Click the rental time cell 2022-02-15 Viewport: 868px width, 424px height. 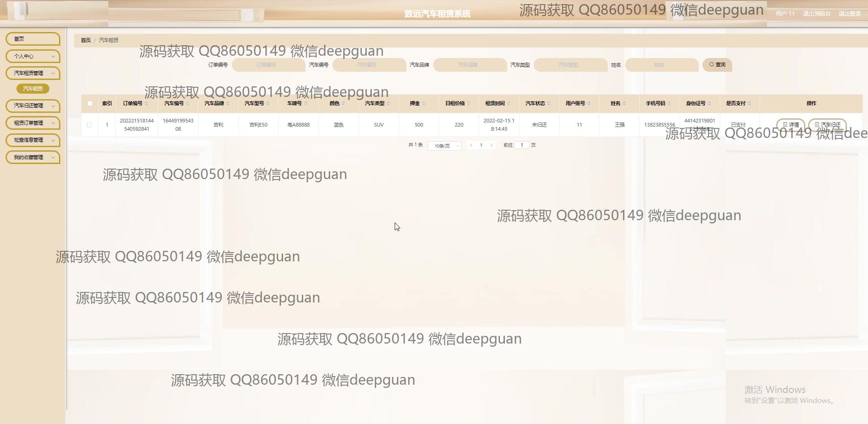(499, 125)
